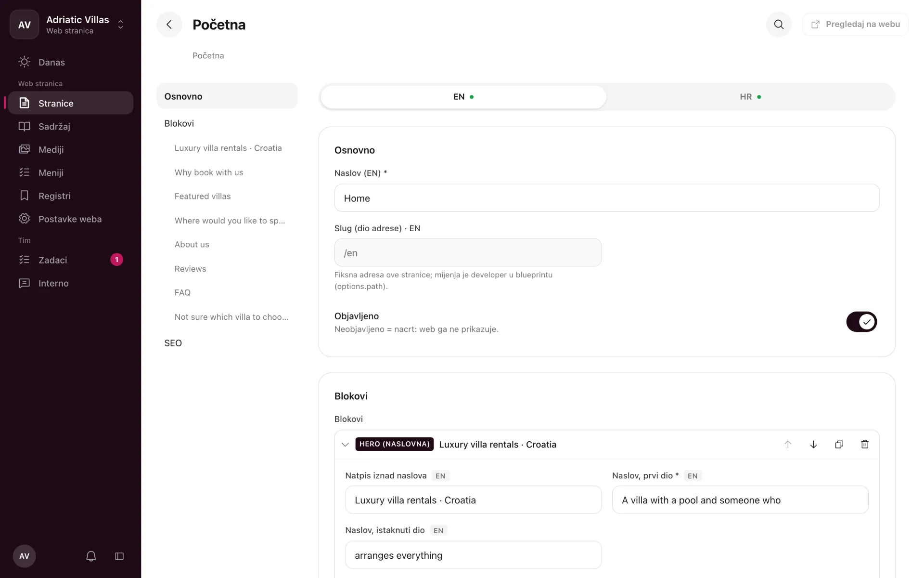Jump to Not sure which villa block
Image resolution: width=924 pixels, height=578 pixels.
tap(231, 317)
